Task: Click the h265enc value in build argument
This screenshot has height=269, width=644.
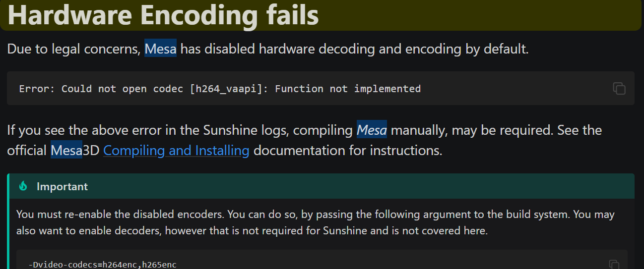Action: tap(159, 265)
